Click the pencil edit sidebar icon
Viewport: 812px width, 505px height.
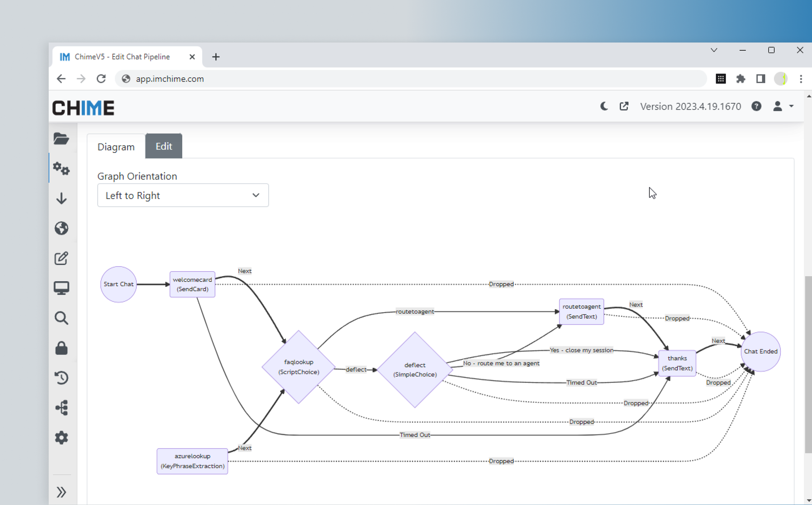click(61, 258)
